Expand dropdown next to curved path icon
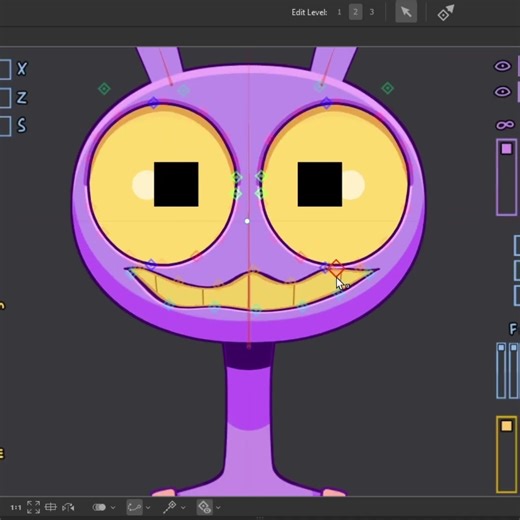520x520 pixels. (x=148, y=508)
